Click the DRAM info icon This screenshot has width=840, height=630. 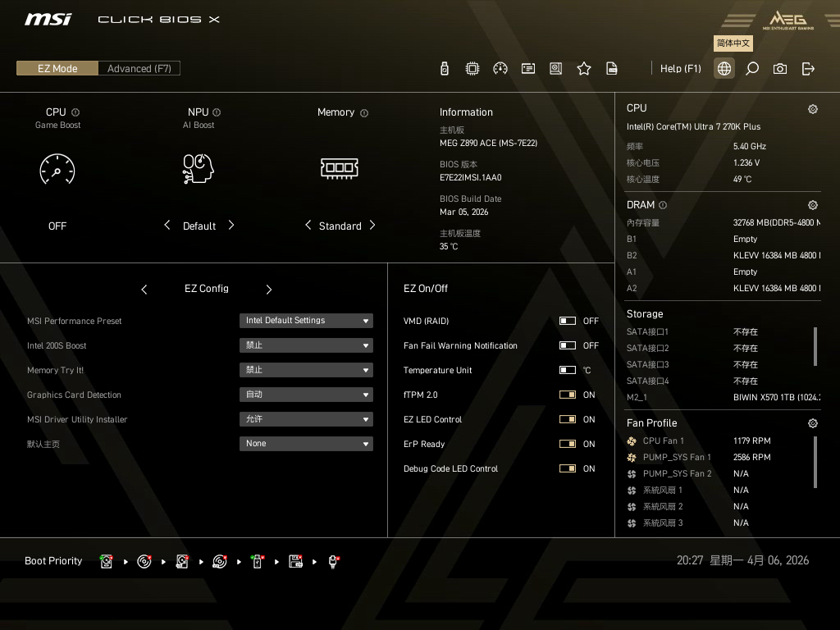(663, 205)
